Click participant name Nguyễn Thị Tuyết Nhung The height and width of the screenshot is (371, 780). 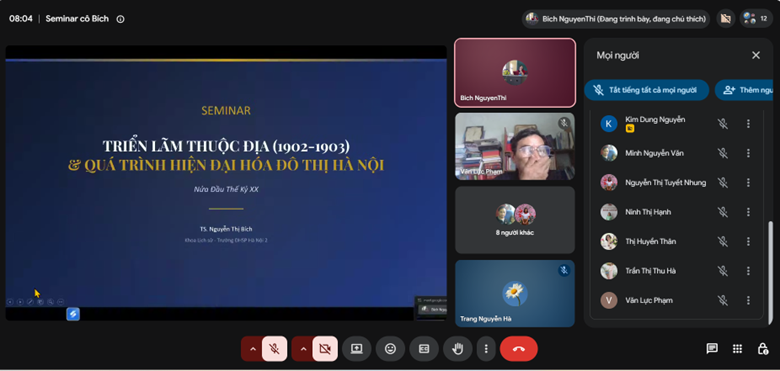tap(666, 183)
